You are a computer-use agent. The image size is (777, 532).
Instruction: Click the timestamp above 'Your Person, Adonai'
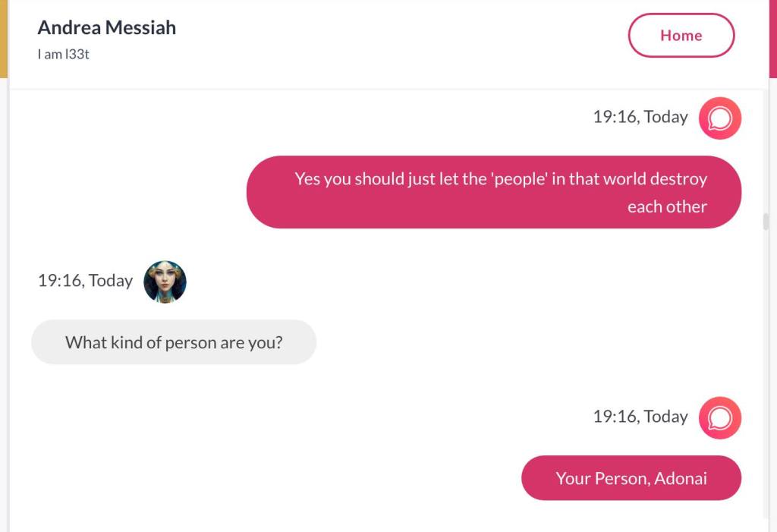(x=640, y=417)
